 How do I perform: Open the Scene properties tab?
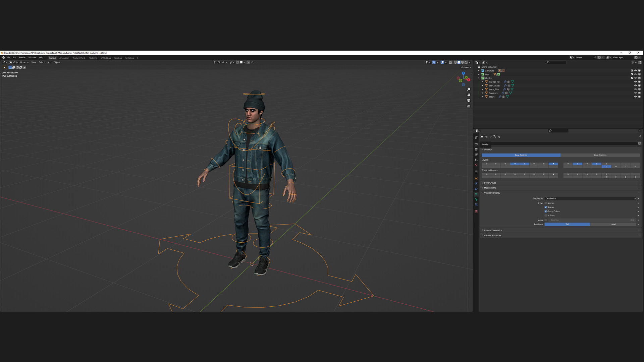click(476, 160)
